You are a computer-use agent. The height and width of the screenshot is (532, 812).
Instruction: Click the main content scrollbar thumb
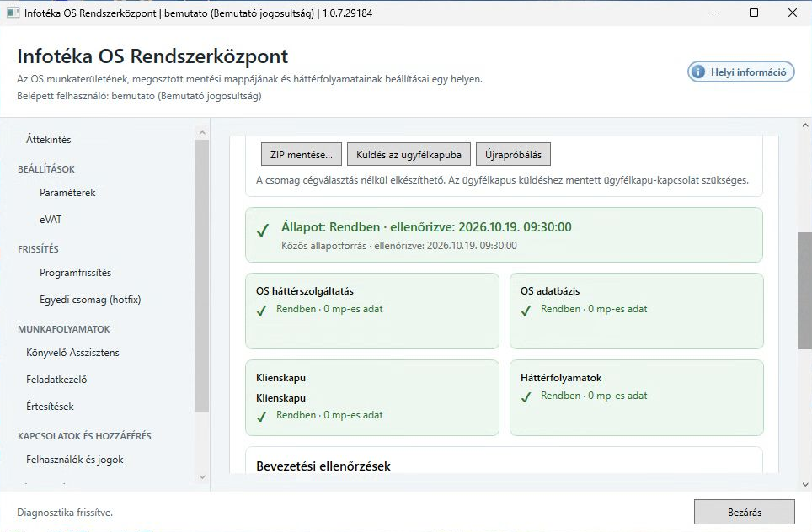click(804, 290)
